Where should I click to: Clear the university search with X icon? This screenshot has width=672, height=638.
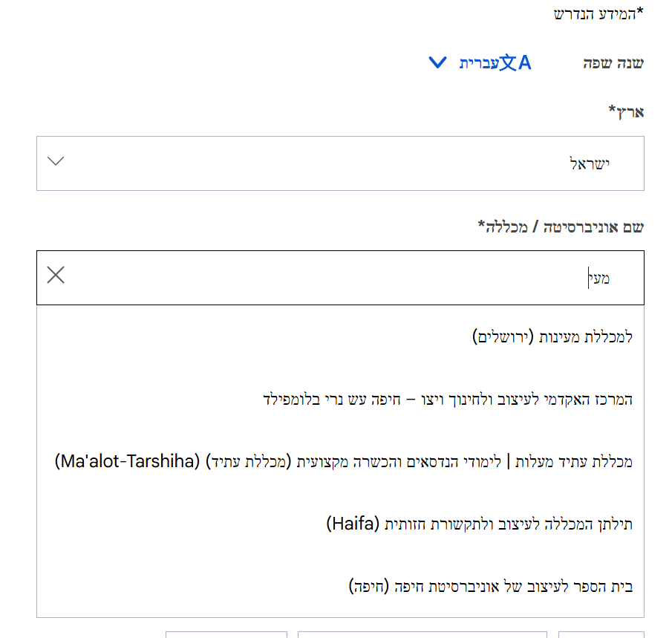pyautogui.click(x=56, y=276)
